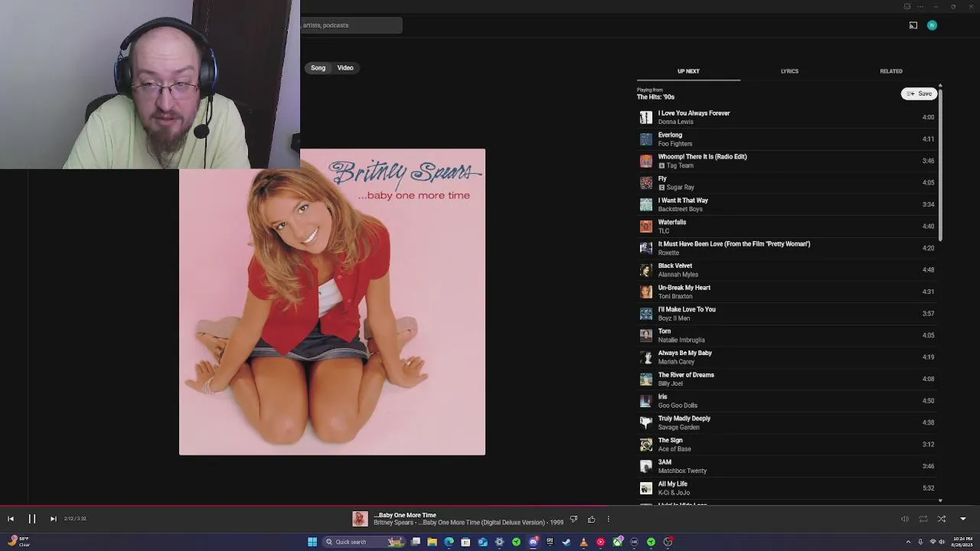Click the queue list scrollbar

tap(940, 164)
